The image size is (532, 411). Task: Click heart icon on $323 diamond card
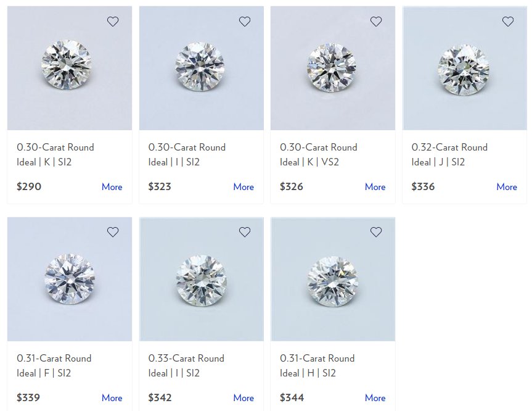click(x=245, y=22)
